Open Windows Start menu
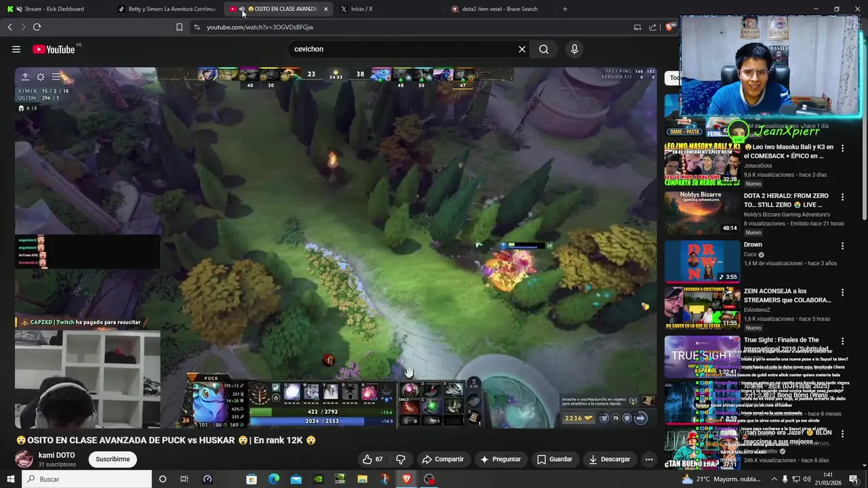868x488 pixels. (10, 479)
